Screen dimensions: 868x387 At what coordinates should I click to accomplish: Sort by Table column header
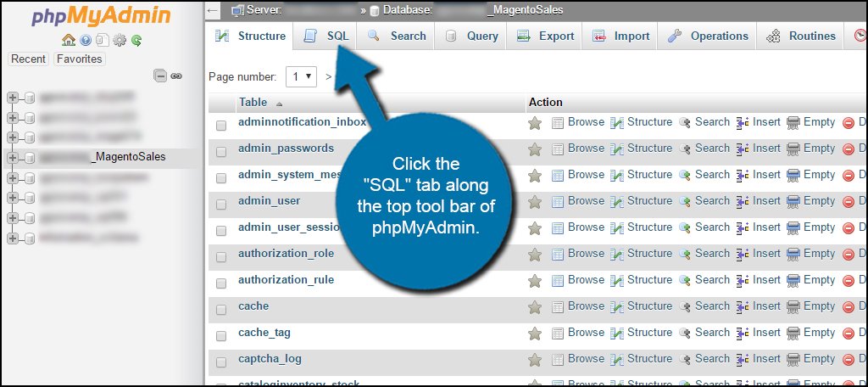pos(253,102)
